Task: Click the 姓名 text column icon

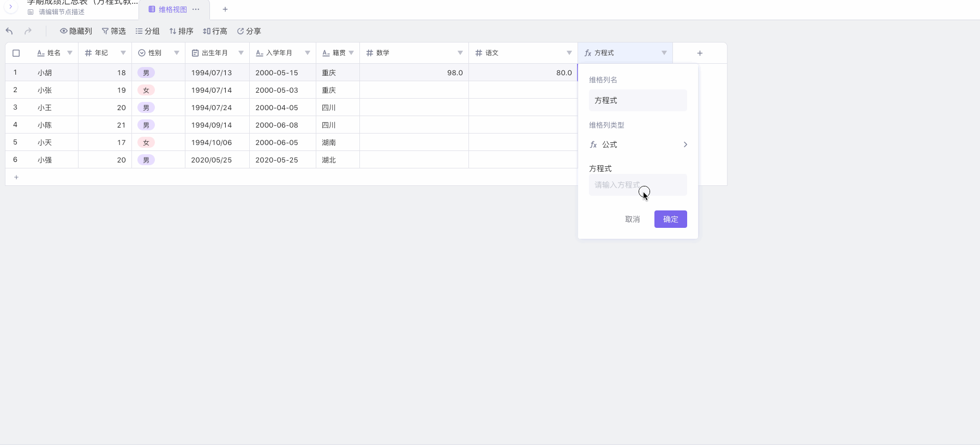Action: point(41,53)
